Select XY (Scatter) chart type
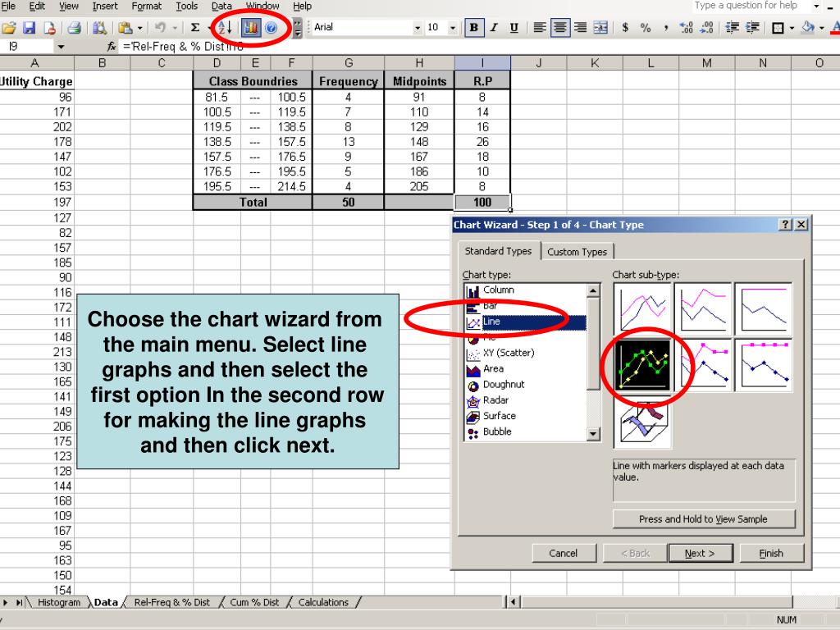 tap(525, 353)
